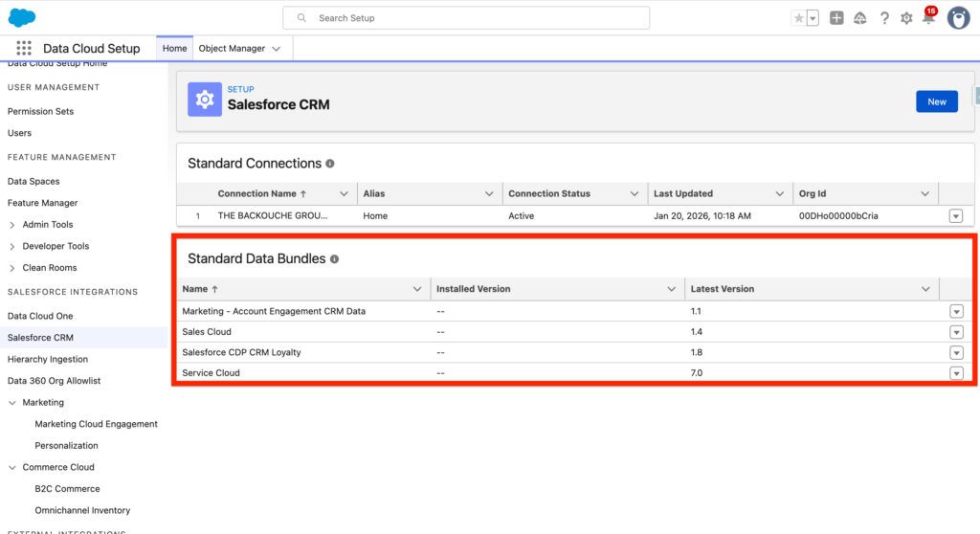Image resolution: width=980 pixels, height=534 pixels.
Task: Open Data Spaces in the sidebar
Action: 33,181
